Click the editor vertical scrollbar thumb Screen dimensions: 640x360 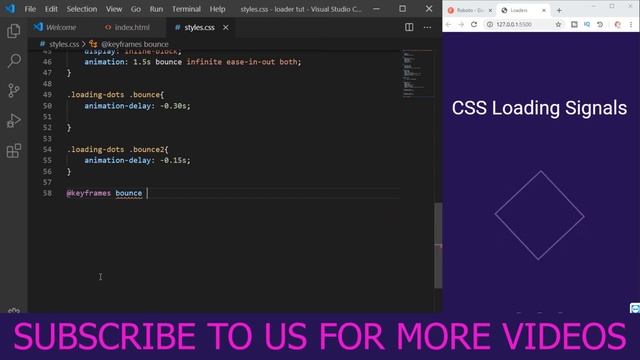tap(438, 245)
